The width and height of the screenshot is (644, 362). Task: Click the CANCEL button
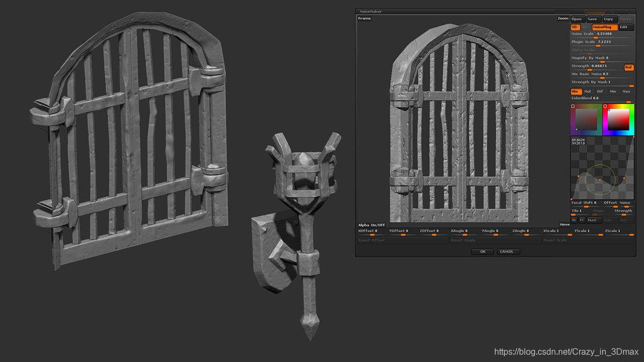pyautogui.click(x=508, y=252)
